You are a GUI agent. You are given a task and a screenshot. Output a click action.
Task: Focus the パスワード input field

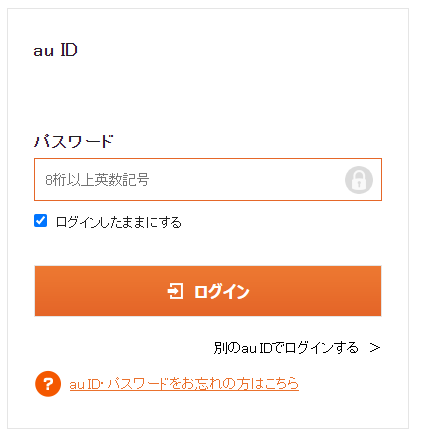[x=208, y=180]
